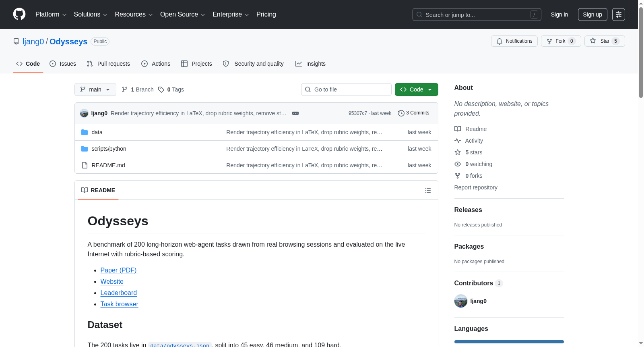Fork the Odysseys repository

coord(561,41)
